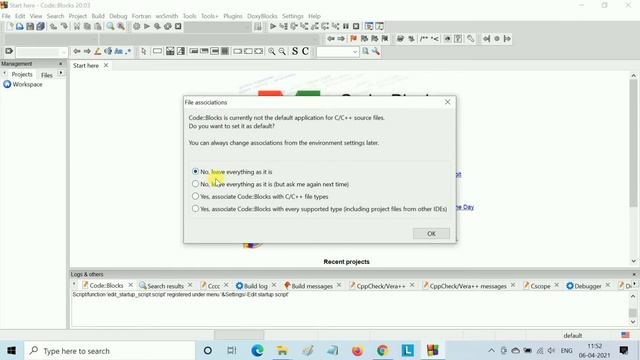The width and height of the screenshot is (640, 360).
Task: Click the Open file toolbar icon
Action: click(x=20, y=27)
